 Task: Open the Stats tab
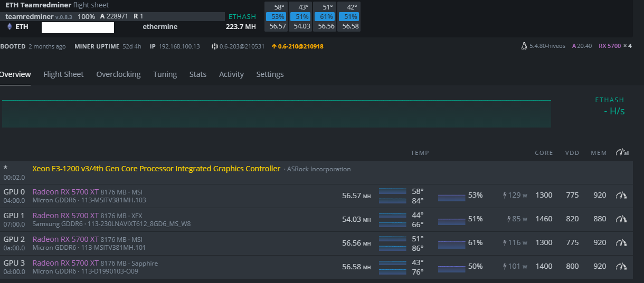pyautogui.click(x=198, y=74)
